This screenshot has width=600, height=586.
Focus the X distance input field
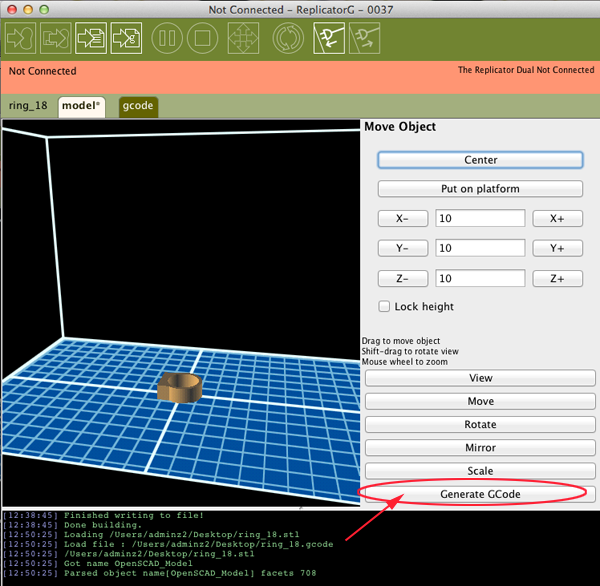(480, 218)
